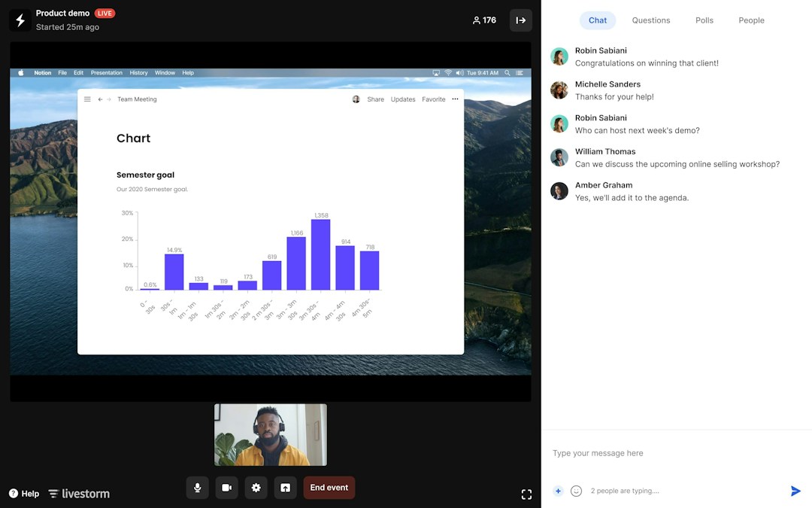Click the Livestorm lightning bolt logo
The width and height of the screenshot is (812, 508).
click(x=20, y=20)
